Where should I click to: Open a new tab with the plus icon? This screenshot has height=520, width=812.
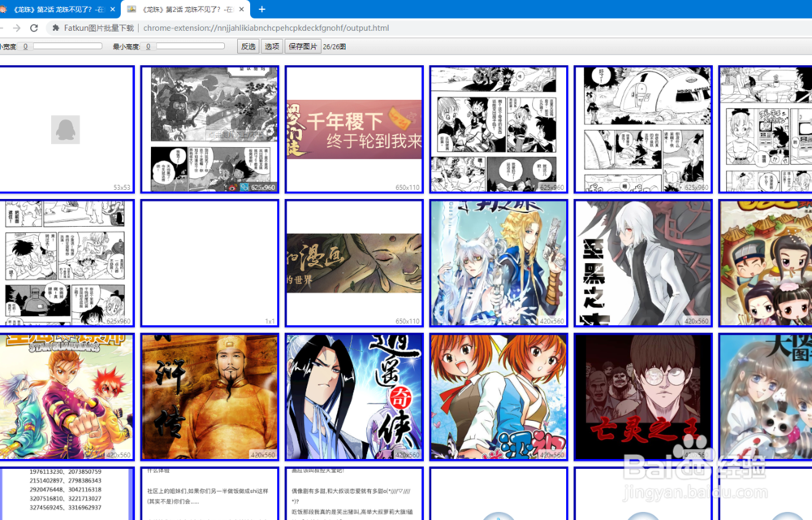(262, 9)
